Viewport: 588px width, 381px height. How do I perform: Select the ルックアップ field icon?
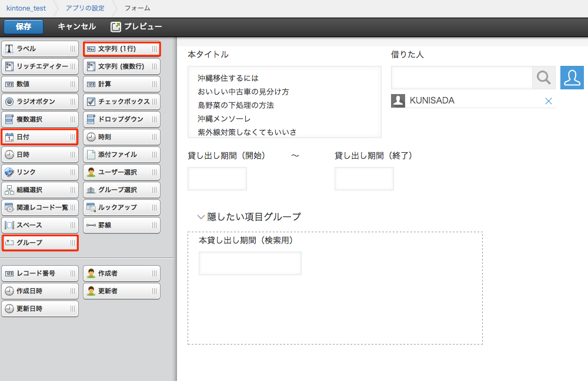click(121, 208)
